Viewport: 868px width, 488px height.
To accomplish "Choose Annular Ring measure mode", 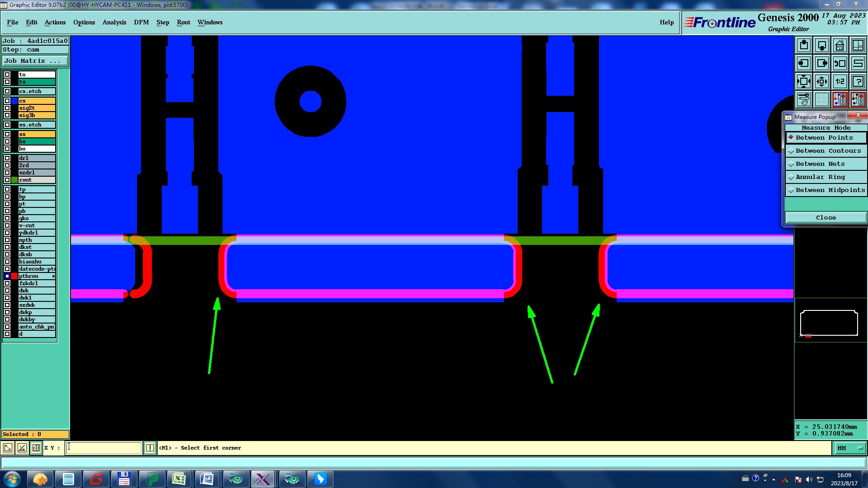I will click(820, 177).
